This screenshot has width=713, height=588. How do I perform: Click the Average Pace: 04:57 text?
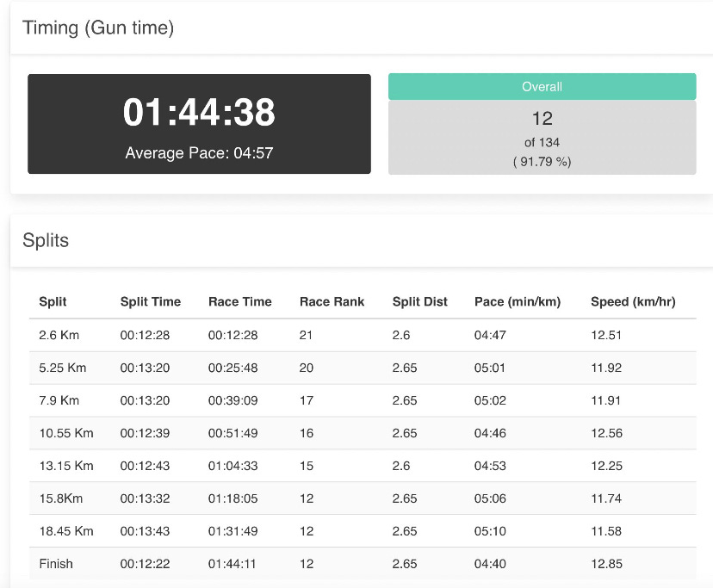pos(199,152)
